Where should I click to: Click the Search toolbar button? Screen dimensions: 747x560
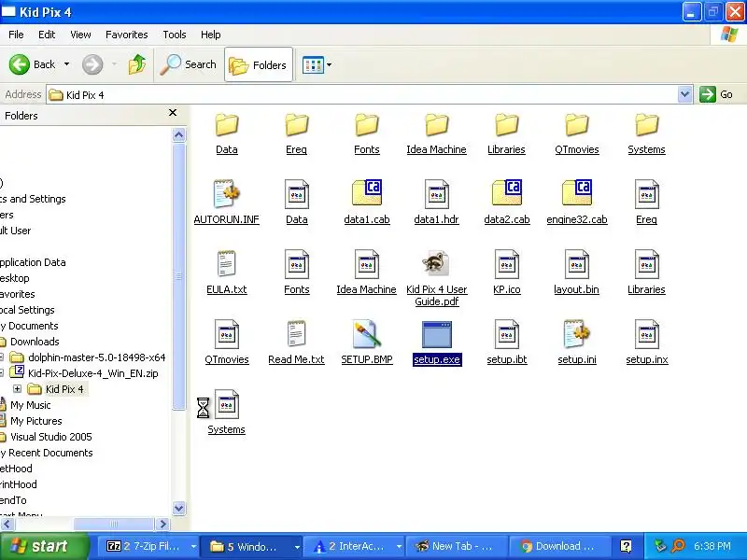coord(188,64)
